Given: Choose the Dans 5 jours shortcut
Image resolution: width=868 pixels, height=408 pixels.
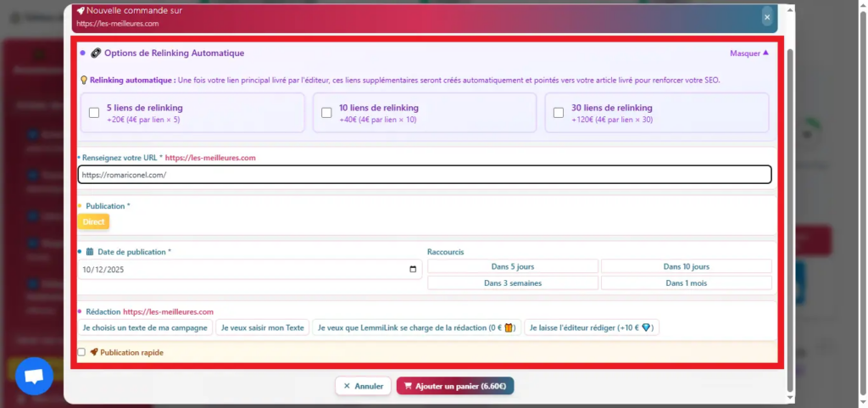Looking at the screenshot, I should point(513,266).
